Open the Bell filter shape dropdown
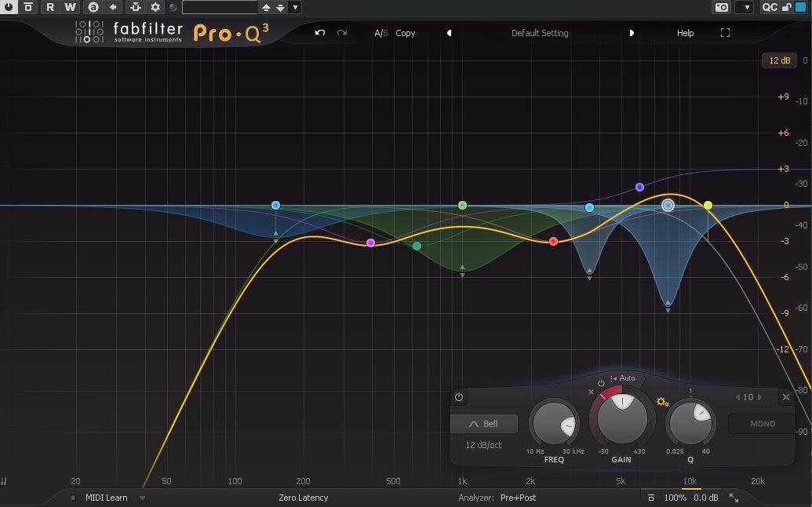This screenshot has width=812, height=507. point(484,424)
